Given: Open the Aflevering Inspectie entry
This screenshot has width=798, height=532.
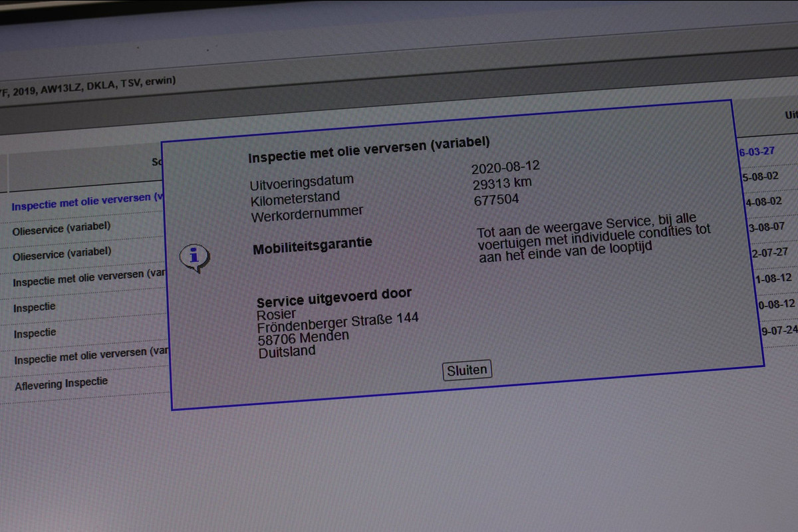Looking at the screenshot, I should tap(61, 384).
